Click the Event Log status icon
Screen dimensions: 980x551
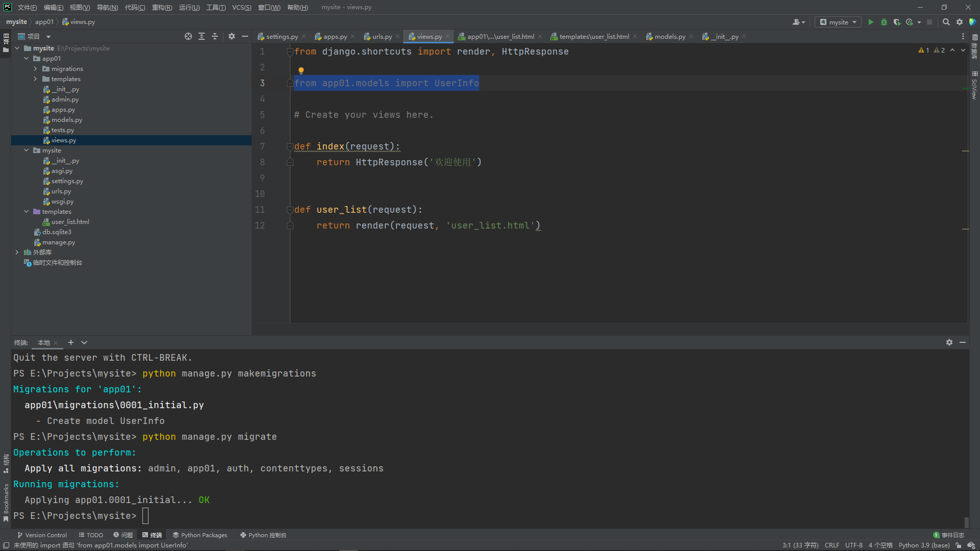coord(949,535)
